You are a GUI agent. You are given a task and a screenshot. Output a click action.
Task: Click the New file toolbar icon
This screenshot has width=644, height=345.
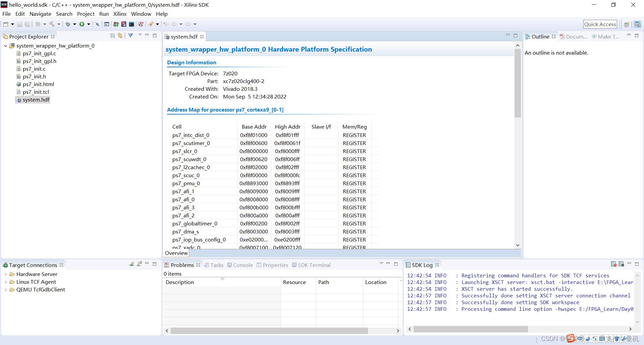pos(6,24)
